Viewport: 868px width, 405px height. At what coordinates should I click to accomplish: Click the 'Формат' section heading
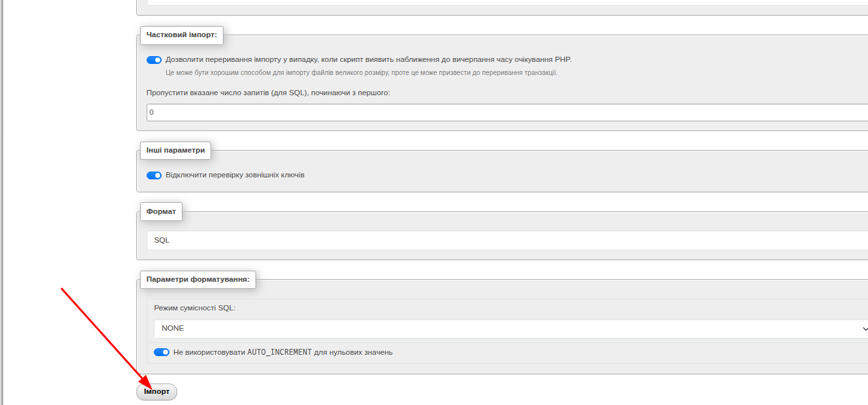[162, 211]
